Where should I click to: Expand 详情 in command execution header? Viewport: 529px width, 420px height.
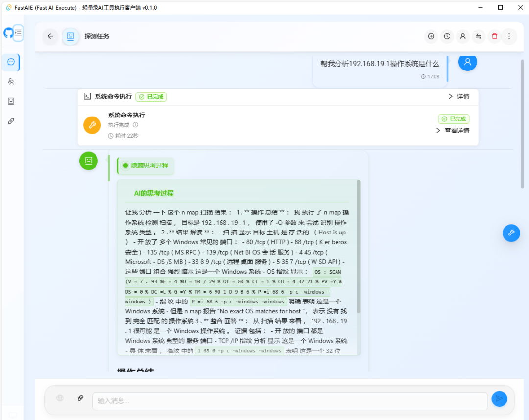pos(459,97)
